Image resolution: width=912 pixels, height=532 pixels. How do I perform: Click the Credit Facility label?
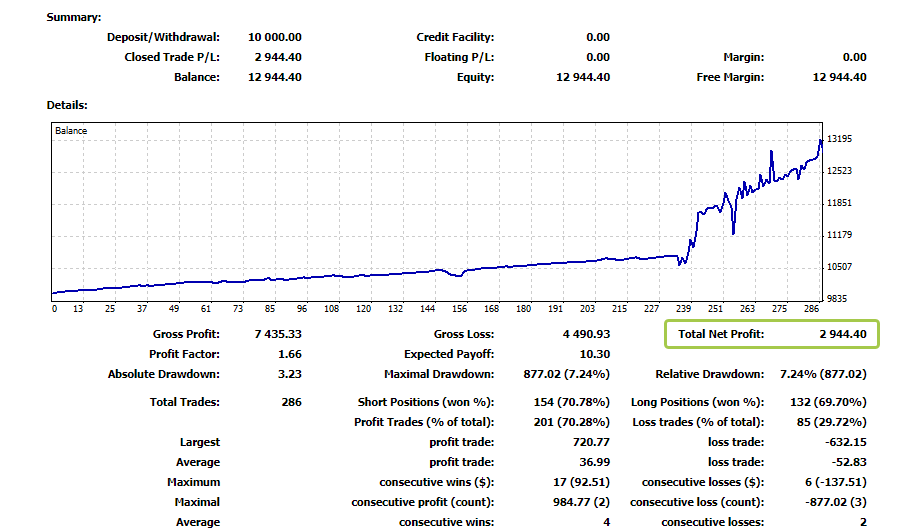tap(455, 37)
